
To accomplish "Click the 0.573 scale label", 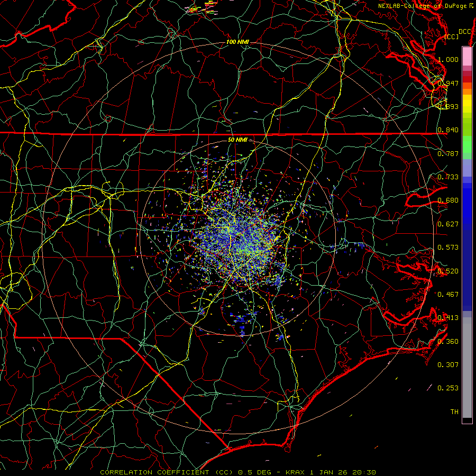I will click(448, 248).
